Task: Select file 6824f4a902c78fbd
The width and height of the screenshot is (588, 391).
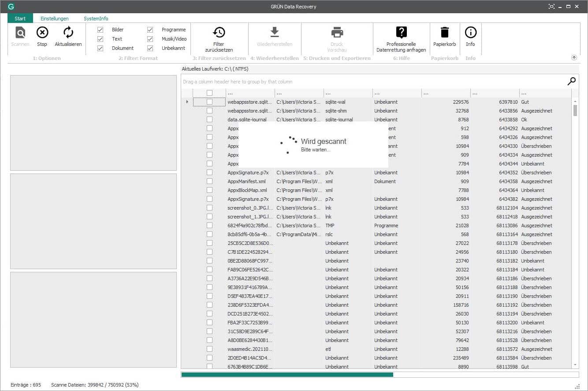Action: pyautogui.click(x=250, y=226)
